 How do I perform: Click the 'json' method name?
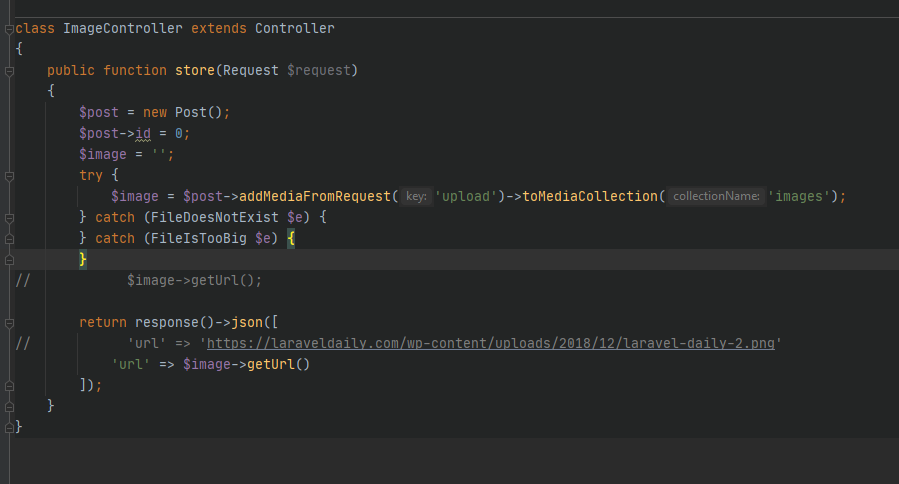[x=247, y=322]
